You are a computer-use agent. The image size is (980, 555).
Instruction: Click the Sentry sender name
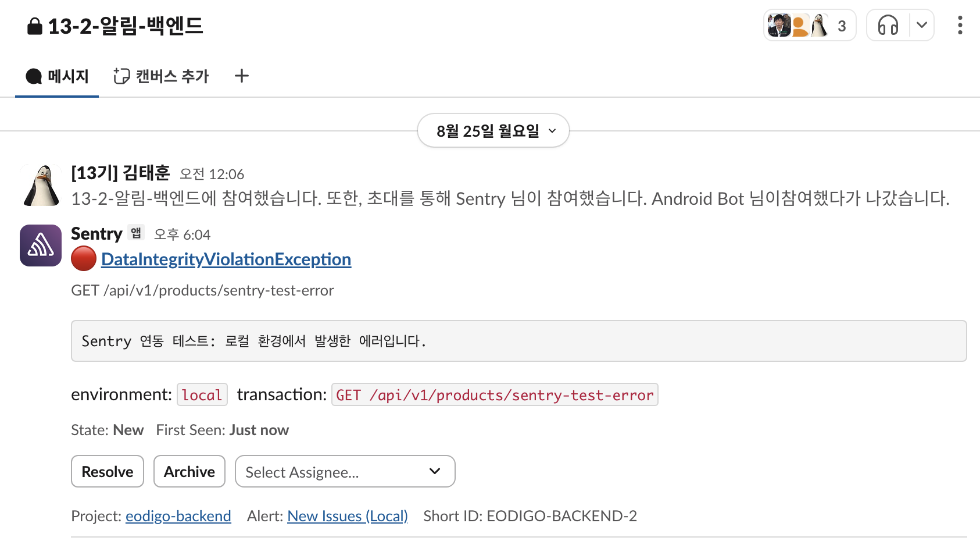point(96,234)
